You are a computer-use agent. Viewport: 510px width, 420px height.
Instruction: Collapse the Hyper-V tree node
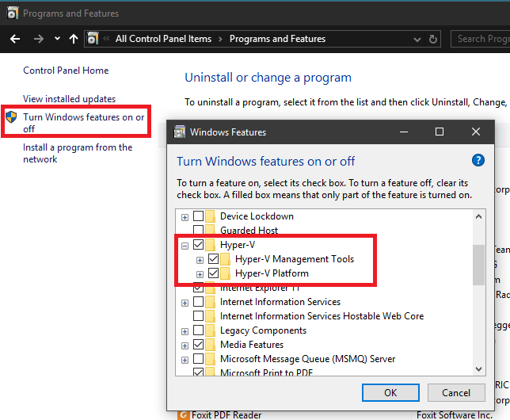(x=185, y=245)
